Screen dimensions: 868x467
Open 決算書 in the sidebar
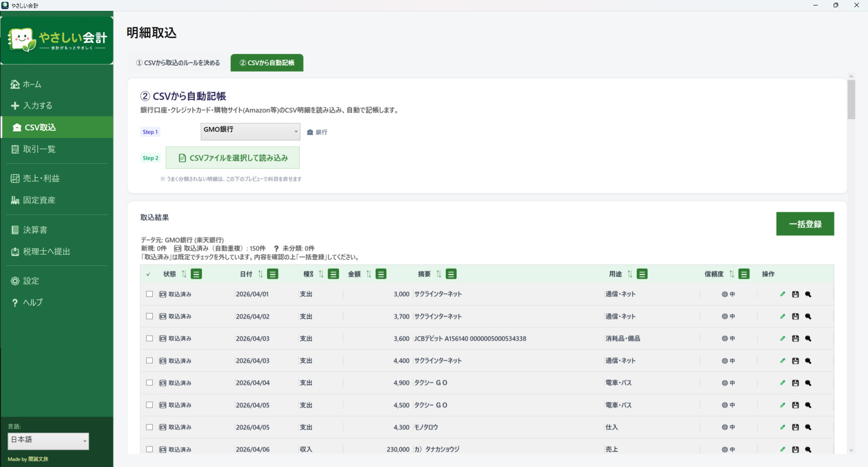pyautogui.click(x=57, y=230)
